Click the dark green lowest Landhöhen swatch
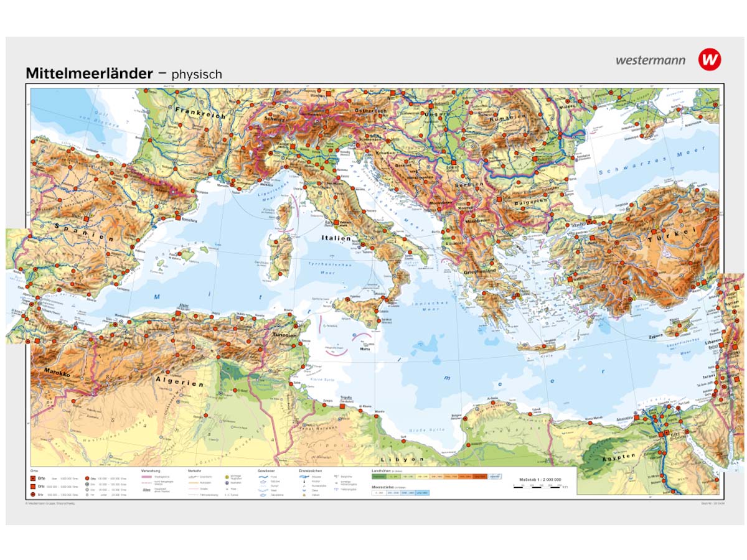The height and width of the screenshot is (560, 747). coord(378,477)
